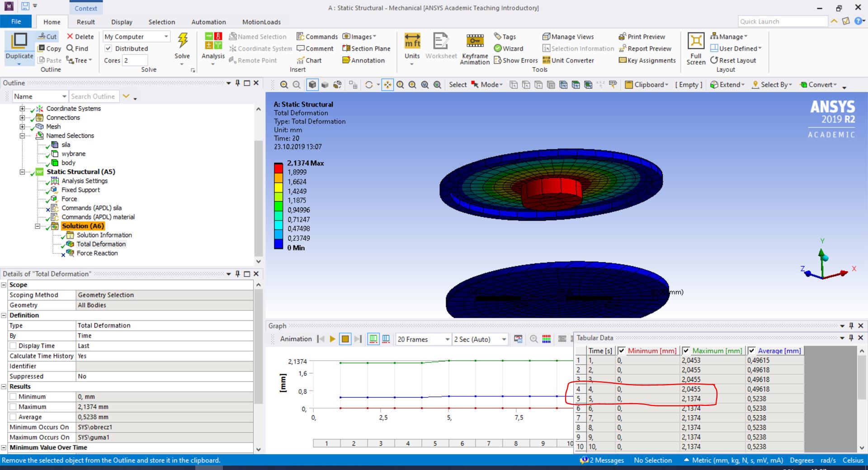Uncheck the Maximum [mm] column checkbox
This screenshot has height=470, width=868.
click(686, 351)
